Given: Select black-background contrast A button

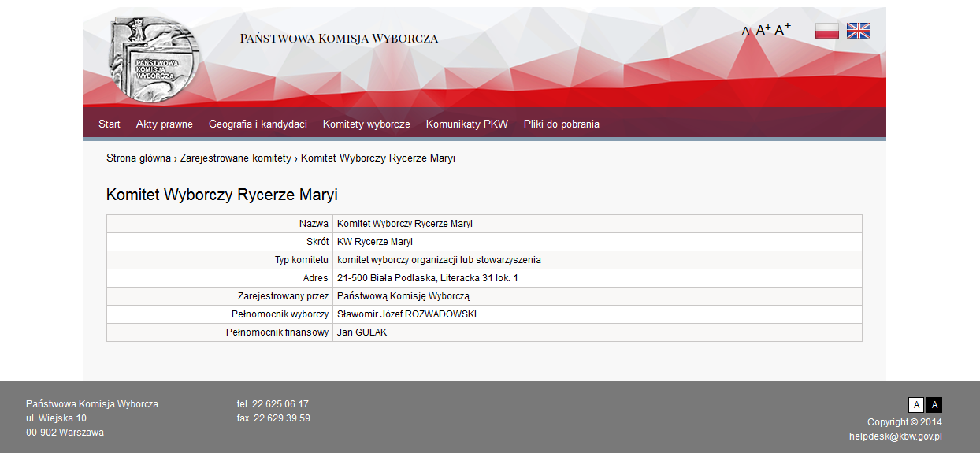Looking at the screenshot, I should tap(934, 405).
